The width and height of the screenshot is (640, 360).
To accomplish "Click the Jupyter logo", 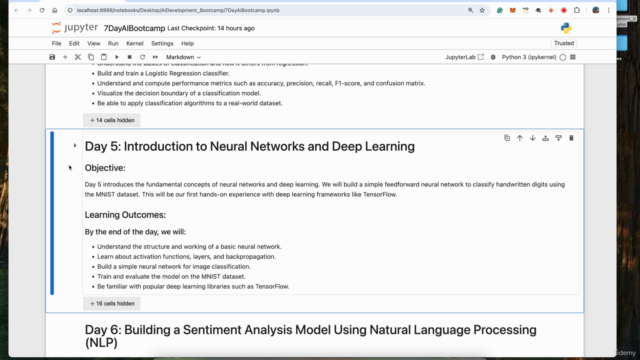I will click(x=75, y=28).
